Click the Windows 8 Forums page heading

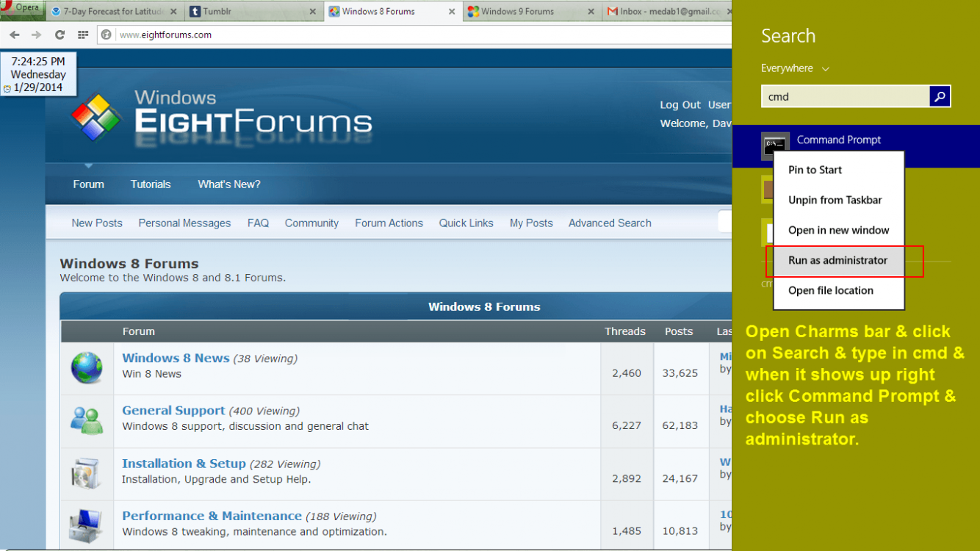129,264
